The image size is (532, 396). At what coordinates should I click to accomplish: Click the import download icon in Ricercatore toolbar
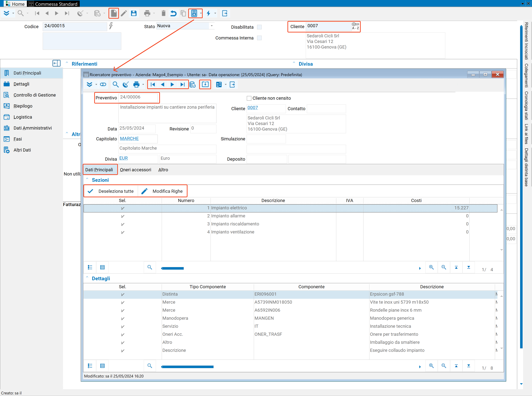205,84
